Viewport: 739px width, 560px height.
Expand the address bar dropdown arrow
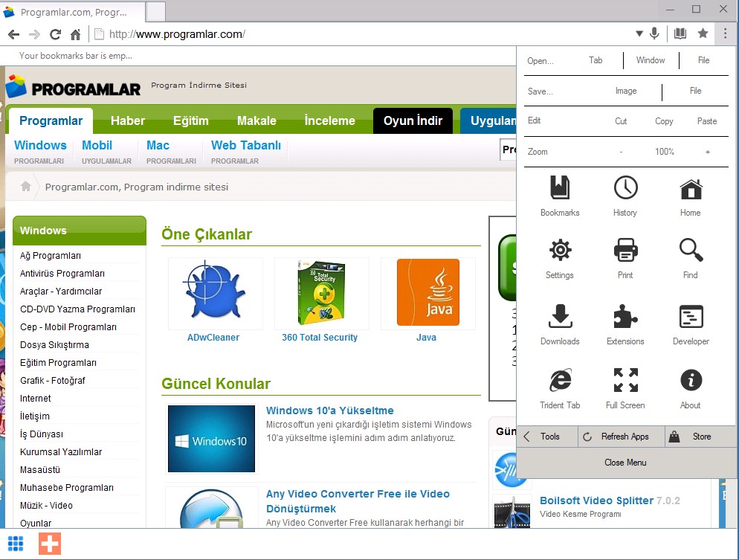[639, 33]
